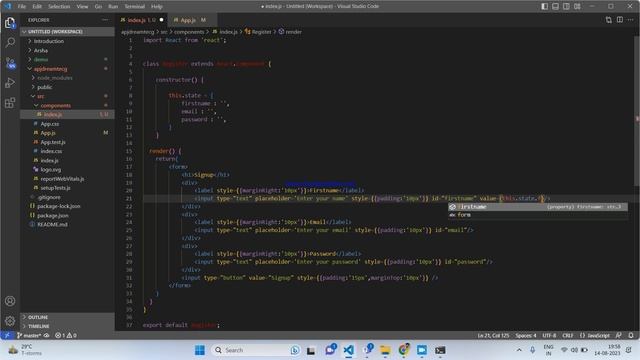Change the CRLF end of line sequence

[x=568, y=335]
